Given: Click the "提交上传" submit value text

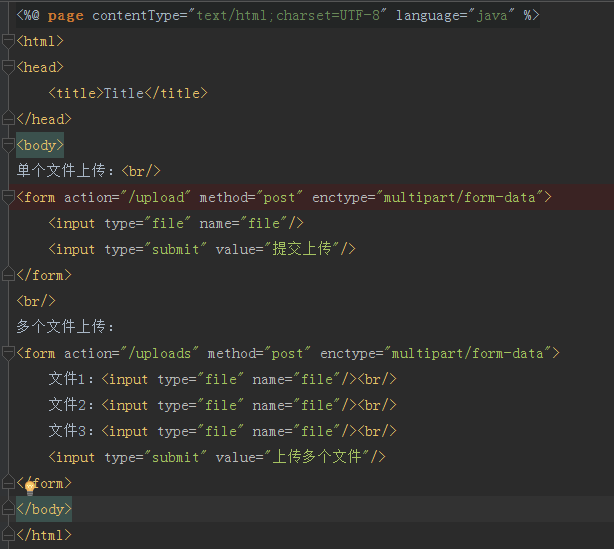Looking at the screenshot, I should tap(305, 250).
